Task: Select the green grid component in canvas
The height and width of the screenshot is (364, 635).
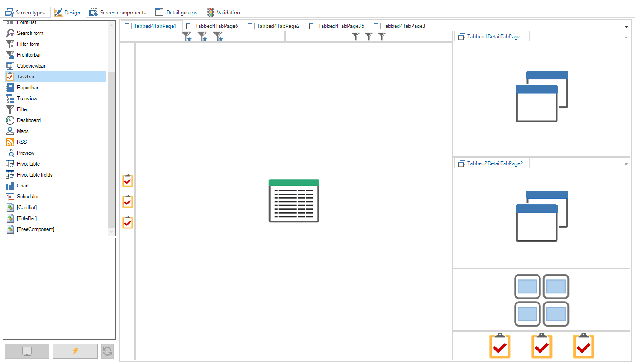Action: click(x=294, y=201)
